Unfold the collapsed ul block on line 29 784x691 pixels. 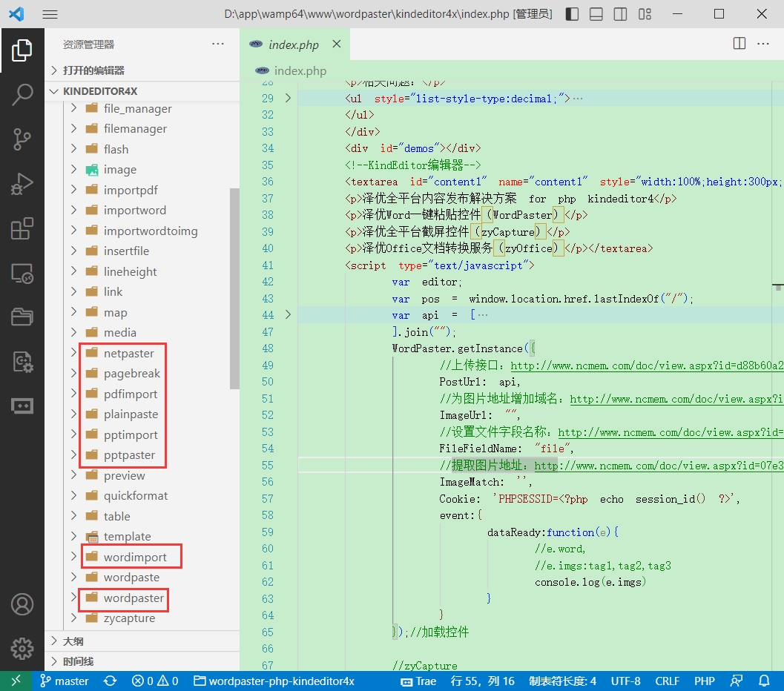[288, 98]
